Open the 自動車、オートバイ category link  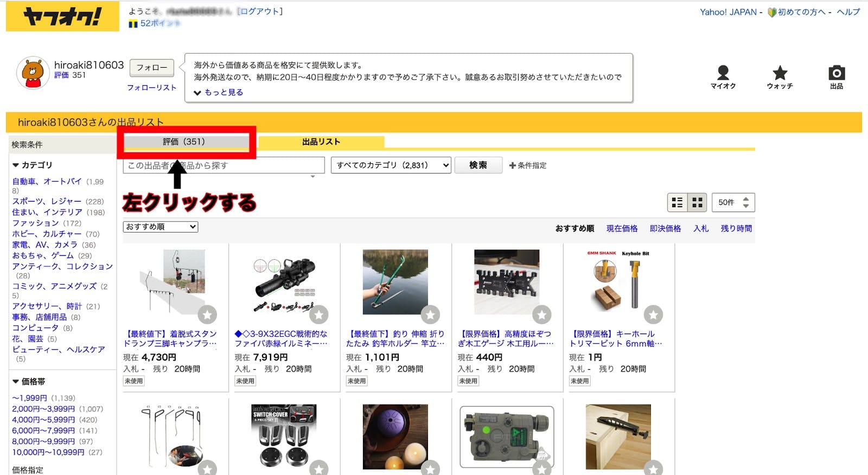pyautogui.click(x=47, y=182)
